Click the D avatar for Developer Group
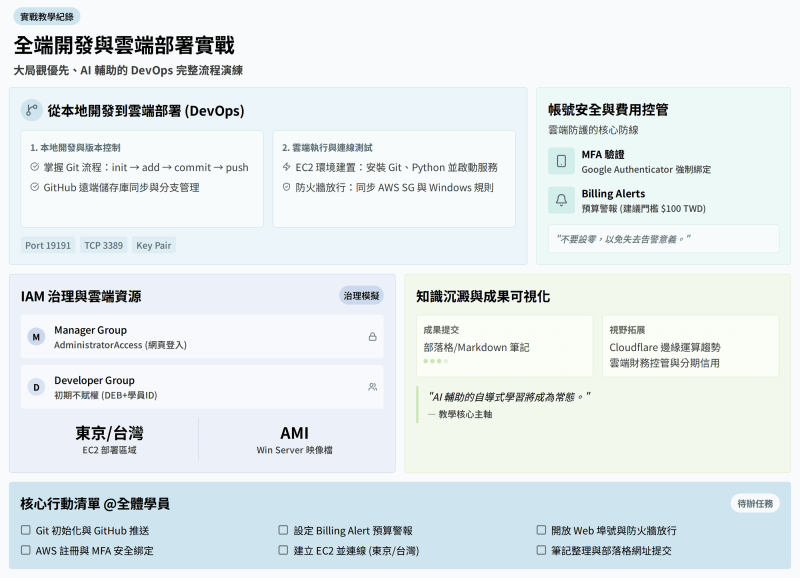This screenshot has height=578, width=800. 36,387
